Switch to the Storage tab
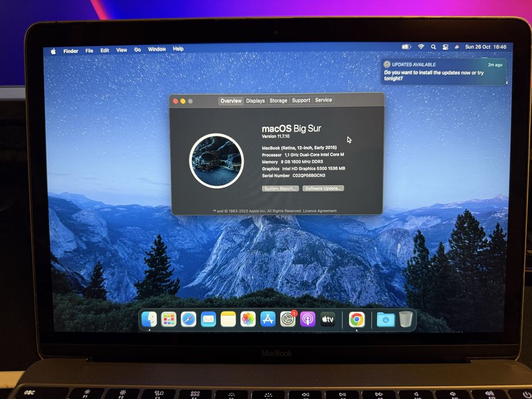Screen dimensions: 532x399 point(278,100)
